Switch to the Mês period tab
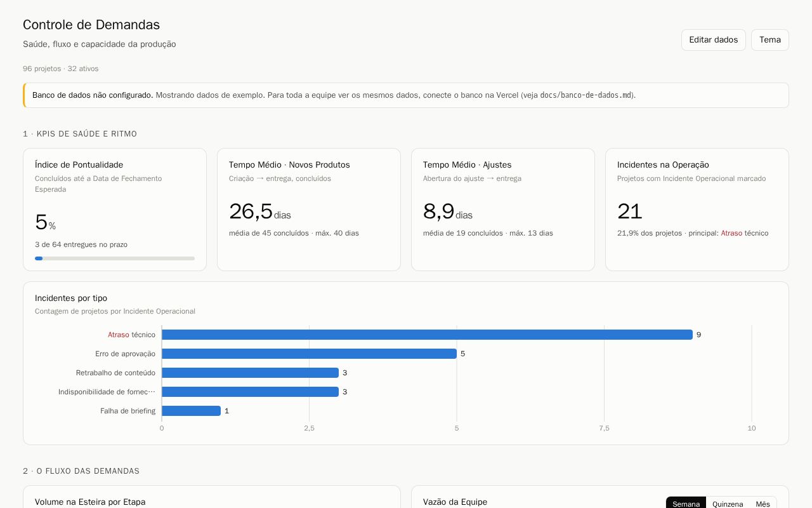Image resolution: width=812 pixels, height=508 pixels. (x=763, y=503)
